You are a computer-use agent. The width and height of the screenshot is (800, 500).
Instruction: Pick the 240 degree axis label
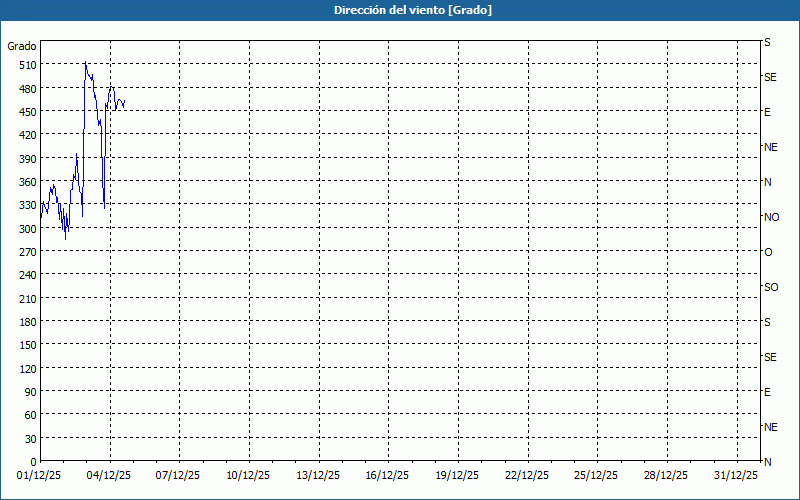(28, 276)
